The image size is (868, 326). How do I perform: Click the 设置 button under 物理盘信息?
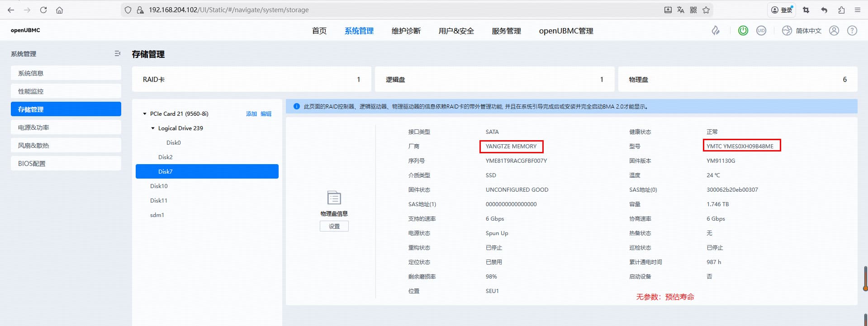334,227
